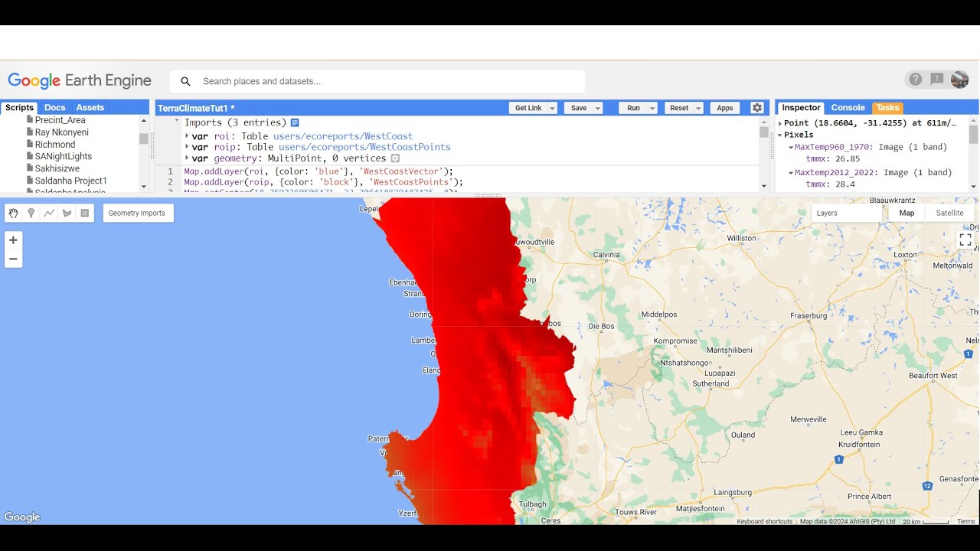This screenshot has width=980, height=551.
Task: Open Run dropdown arrow
Action: point(653,108)
